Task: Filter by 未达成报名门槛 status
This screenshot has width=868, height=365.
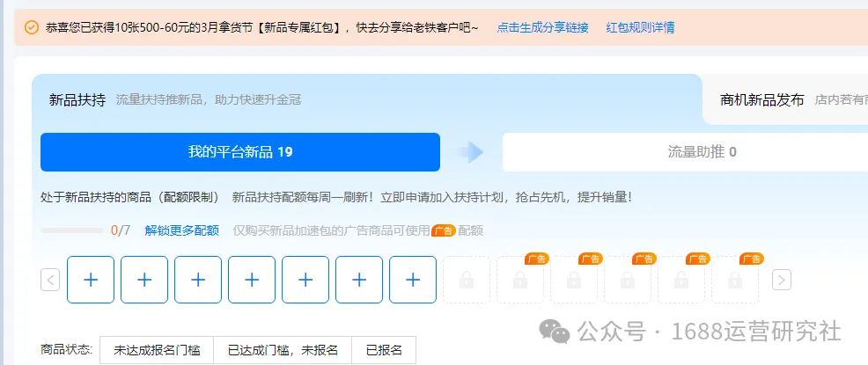Action: [157, 350]
